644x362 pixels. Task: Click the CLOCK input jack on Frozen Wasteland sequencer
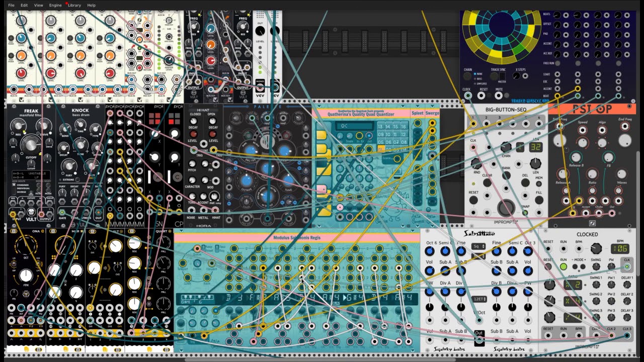(468, 96)
